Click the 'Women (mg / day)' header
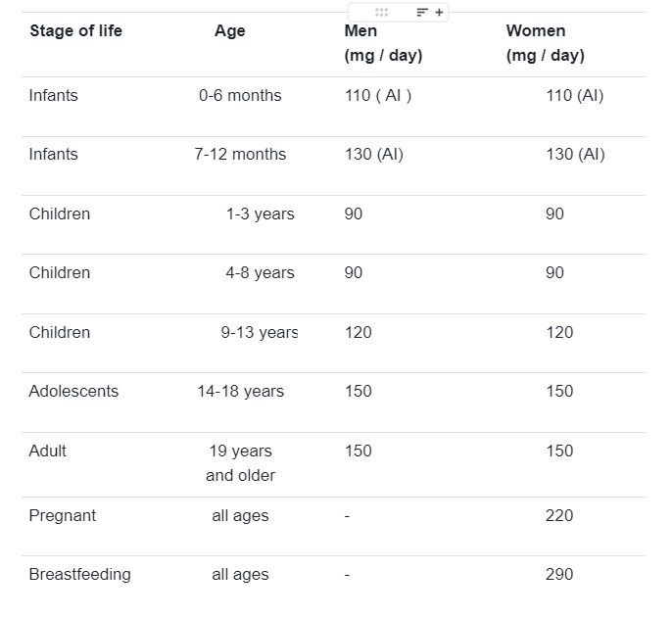The height and width of the screenshot is (618, 672). point(545,43)
